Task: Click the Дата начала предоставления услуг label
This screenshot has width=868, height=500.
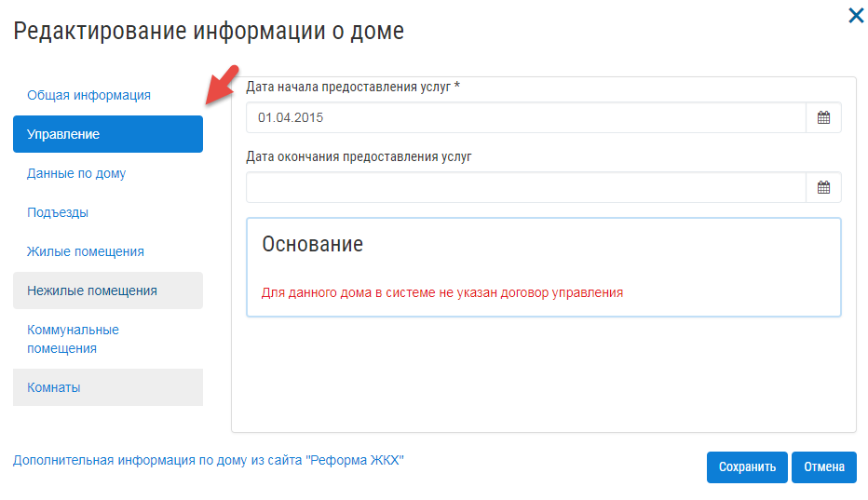Action: tap(353, 87)
